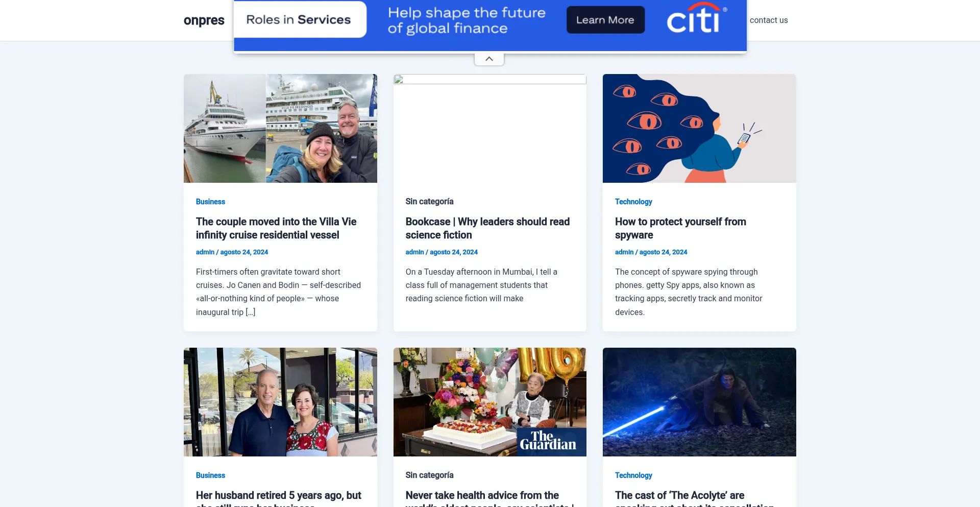Collapse the ad banner with the chevron
This screenshot has height=507, width=980.
(x=489, y=59)
